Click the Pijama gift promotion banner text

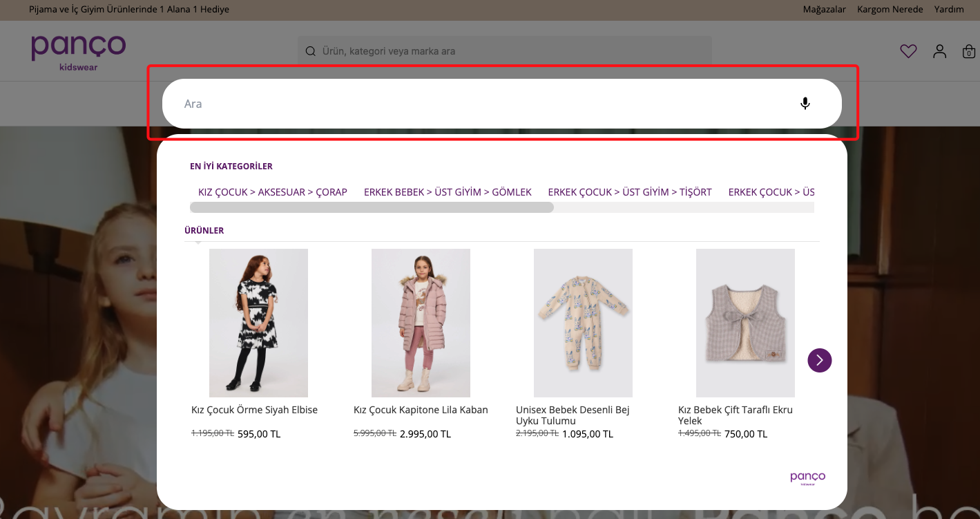coord(128,9)
